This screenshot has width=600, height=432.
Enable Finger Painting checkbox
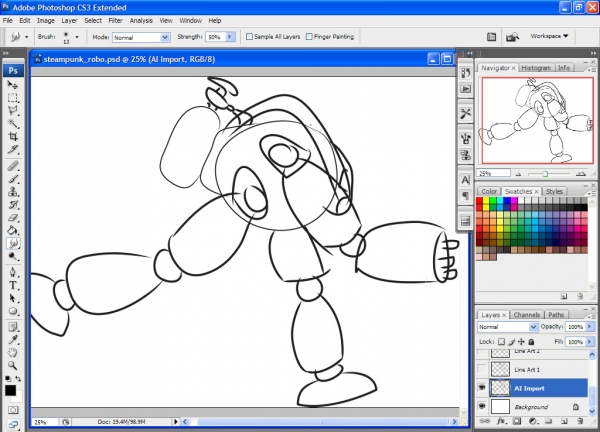click(x=309, y=37)
